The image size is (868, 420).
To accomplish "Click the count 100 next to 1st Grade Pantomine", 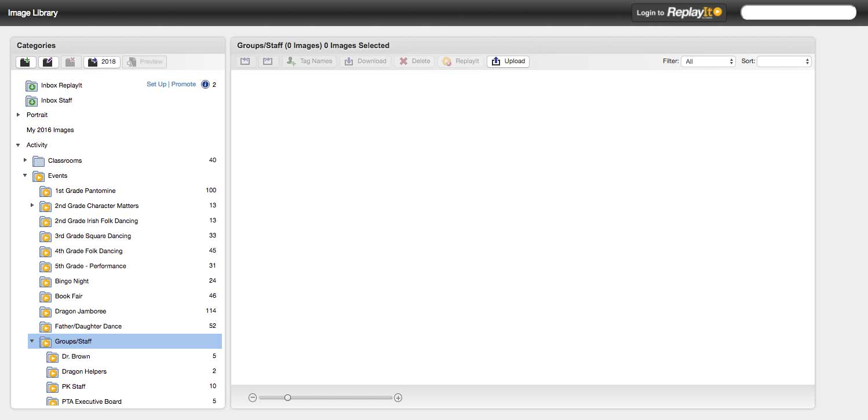I will tap(211, 191).
